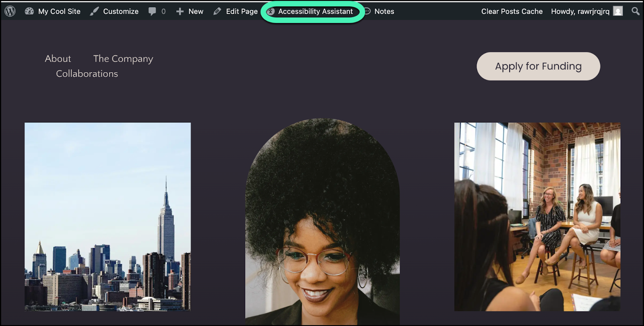Go to the About page link
This screenshot has height=326, width=644.
click(x=58, y=59)
